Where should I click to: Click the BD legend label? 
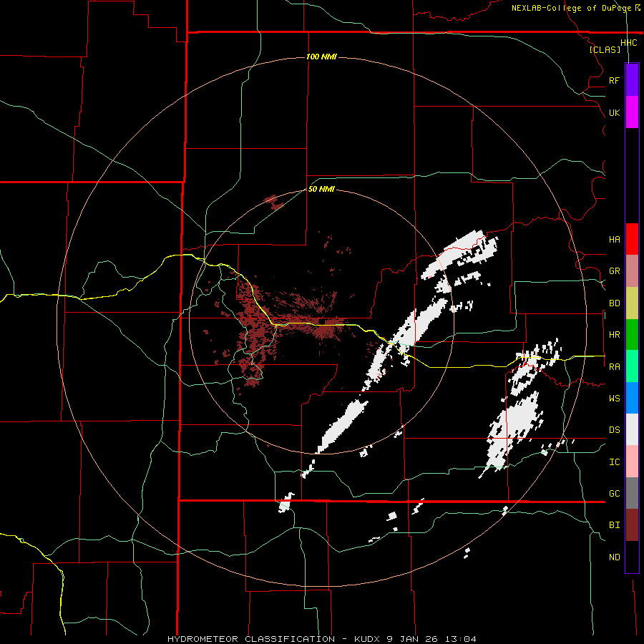click(x=614, y=303)
